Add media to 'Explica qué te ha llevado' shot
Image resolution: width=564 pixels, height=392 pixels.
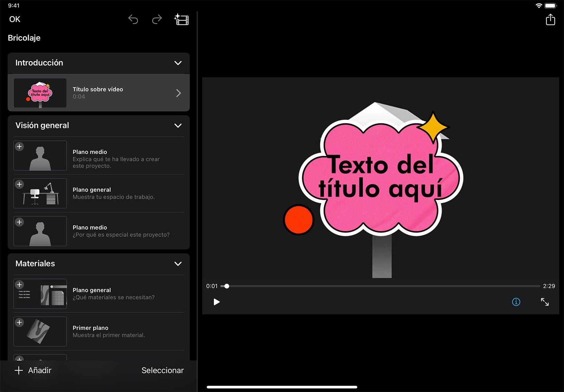pyautogui.click(x=19, y=147)
